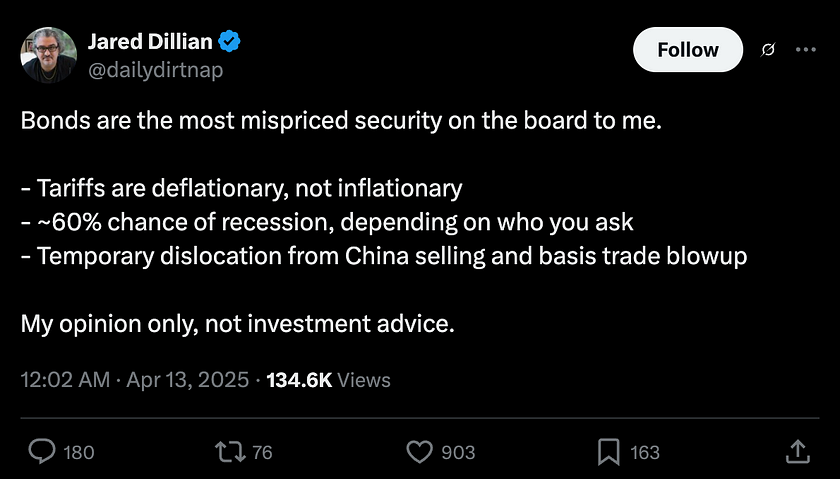Click the reply speech bubble icon

click(x=42, y=452)
